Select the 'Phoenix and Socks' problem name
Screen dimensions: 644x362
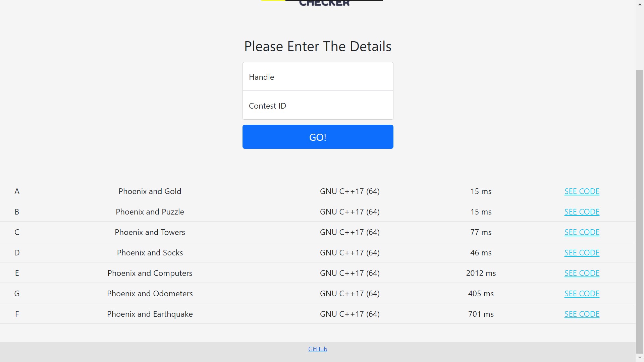(x=150, y=253)
